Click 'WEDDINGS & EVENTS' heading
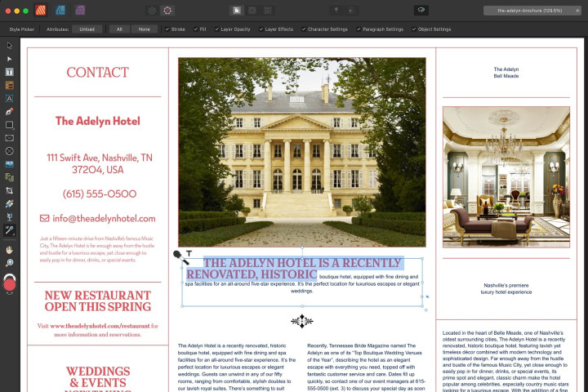The image size is (588, 392). [98, 377]
